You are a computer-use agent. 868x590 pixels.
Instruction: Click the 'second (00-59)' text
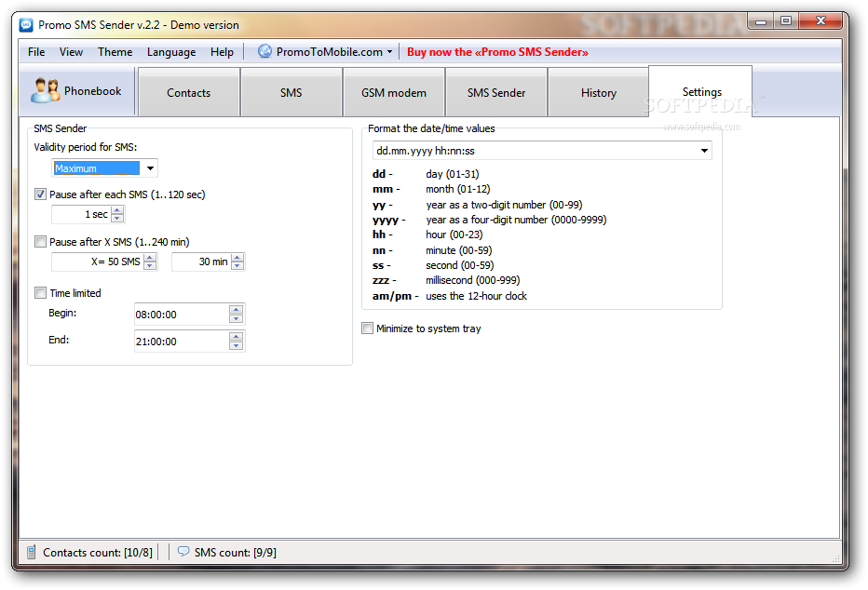pos(459,265)
